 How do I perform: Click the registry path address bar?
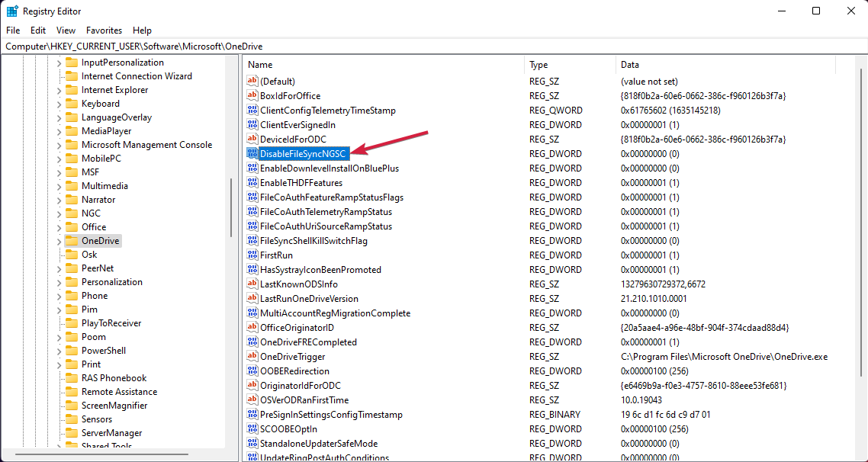[x=434, y=47]
